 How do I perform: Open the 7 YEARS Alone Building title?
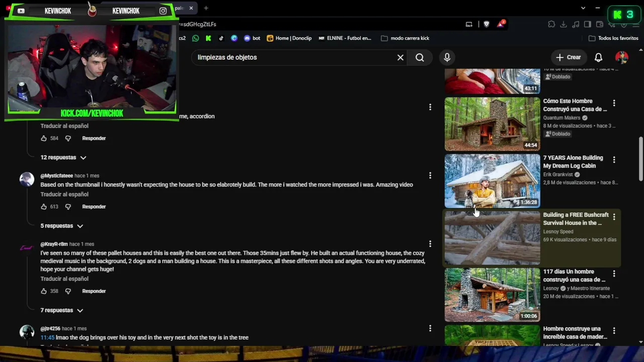point(573,162)
